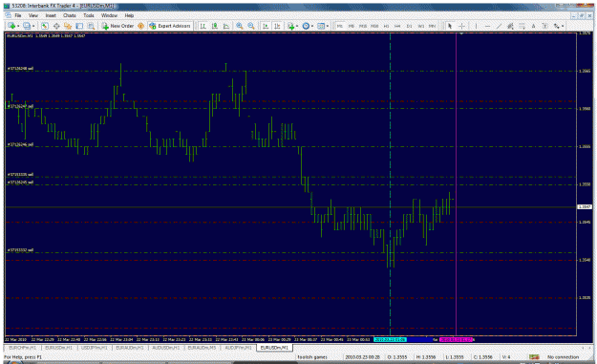Expand Arrows objects dropdown arrow
This screenshot has height=364, width=597.
click(x=563, y=26)
